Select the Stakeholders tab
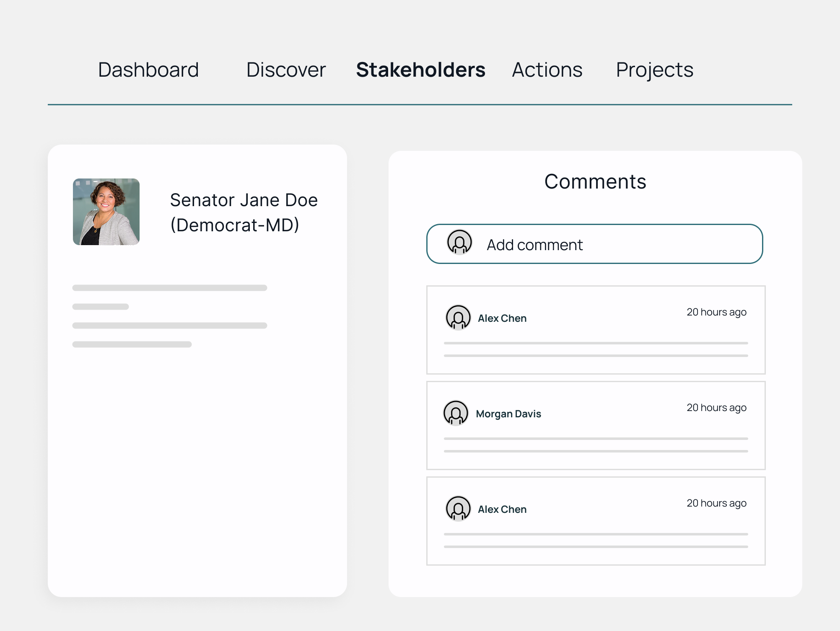The height and width of the screenshot is (631, 840). pos(420,70)
